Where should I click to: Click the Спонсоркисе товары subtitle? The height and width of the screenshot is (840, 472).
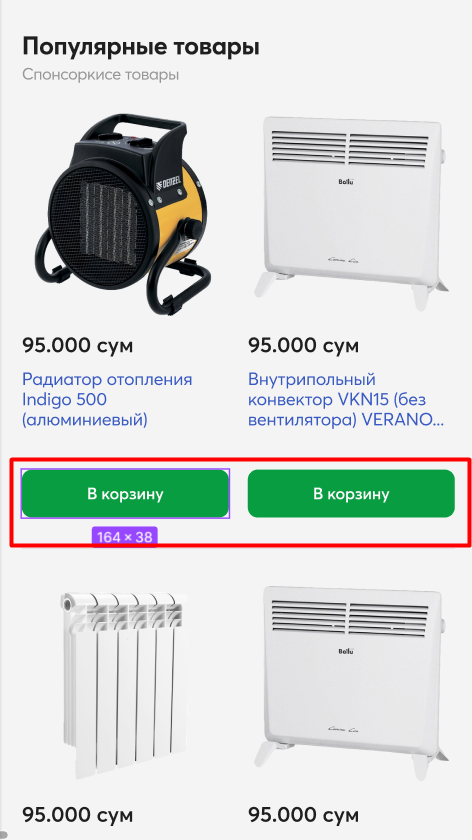click(x=101, y=74)
